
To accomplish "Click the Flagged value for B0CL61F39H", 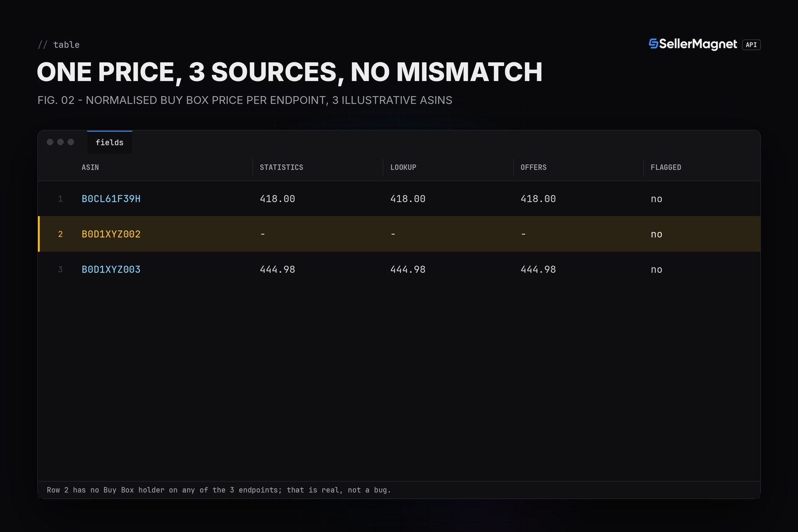I will (657, 199).
